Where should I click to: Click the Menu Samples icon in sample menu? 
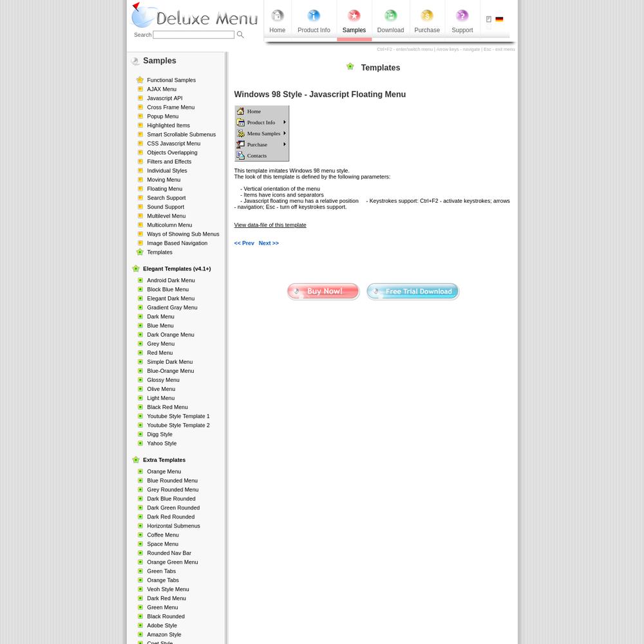(x=241, y=133)
